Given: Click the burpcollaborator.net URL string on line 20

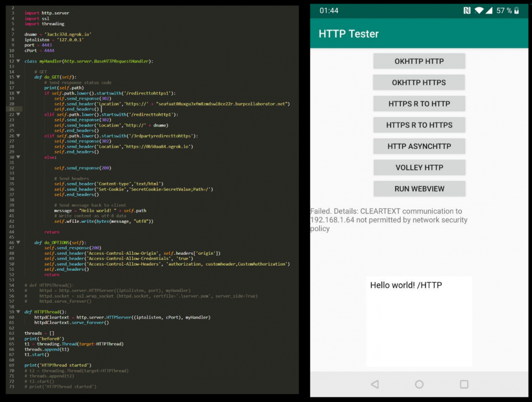Looking at the screenshot, I should pos(223,104).
